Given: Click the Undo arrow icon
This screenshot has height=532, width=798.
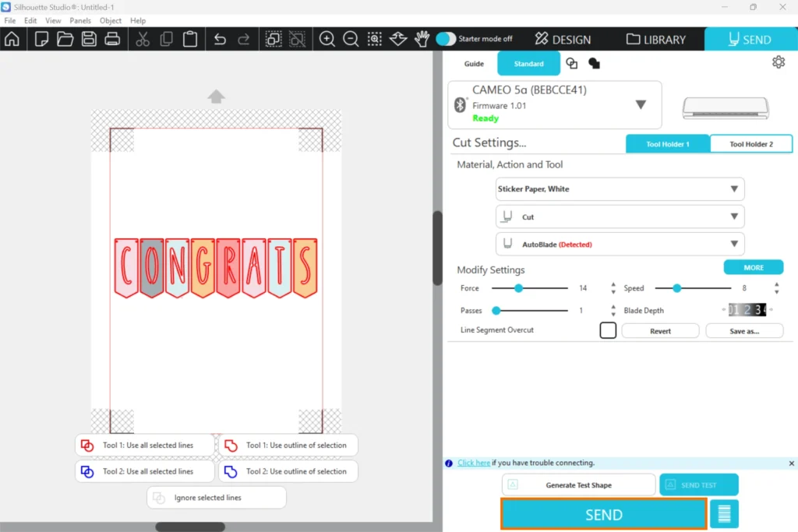Looking at the screenshot, I should tap(220, 39).
